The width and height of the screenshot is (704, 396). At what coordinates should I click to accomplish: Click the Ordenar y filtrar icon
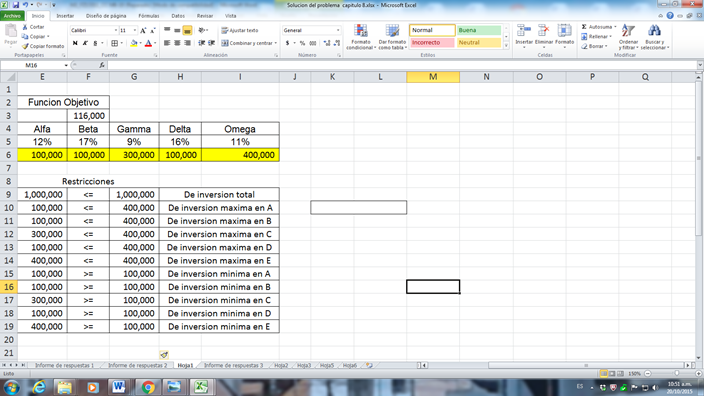(x=628, y=31)
